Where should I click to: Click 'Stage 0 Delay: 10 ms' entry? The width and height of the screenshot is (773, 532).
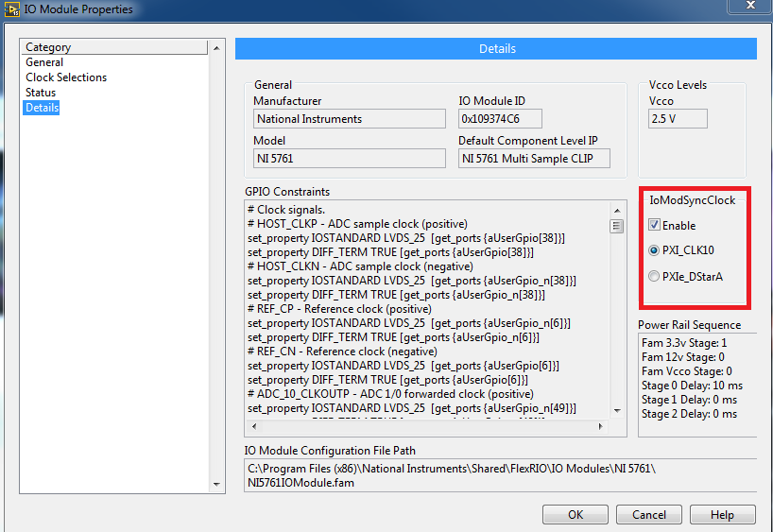(692, 386)
